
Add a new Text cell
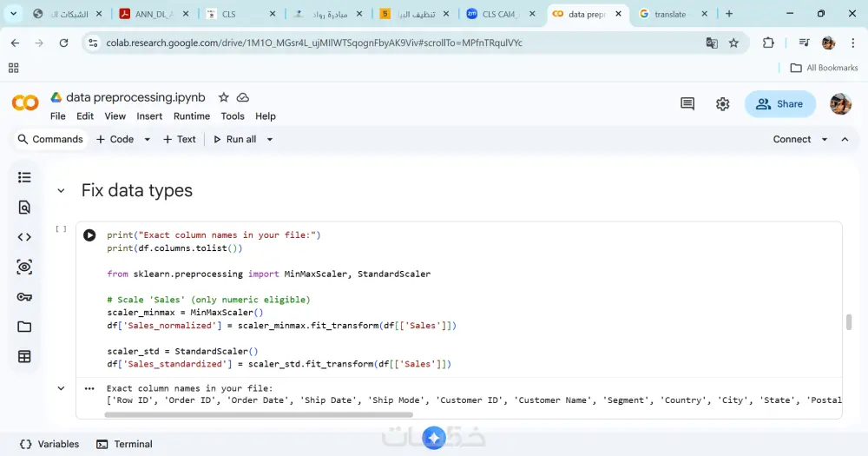(x=180, y=140)
